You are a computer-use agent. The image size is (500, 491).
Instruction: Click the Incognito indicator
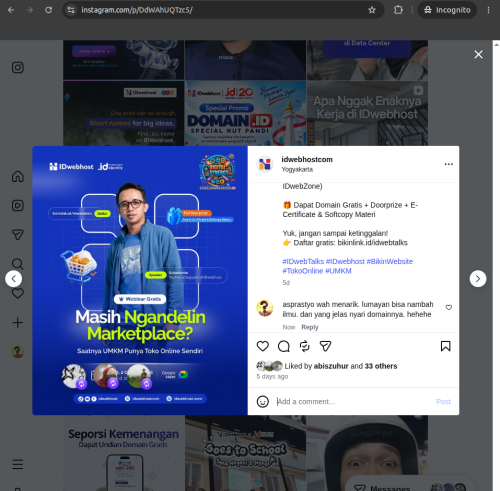447,10
